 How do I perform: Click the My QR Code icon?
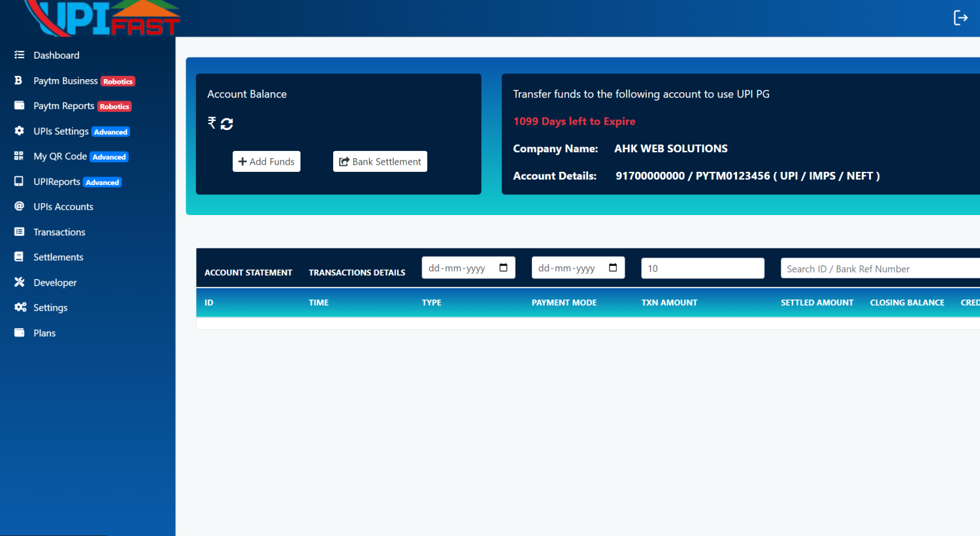coord(19,156)
